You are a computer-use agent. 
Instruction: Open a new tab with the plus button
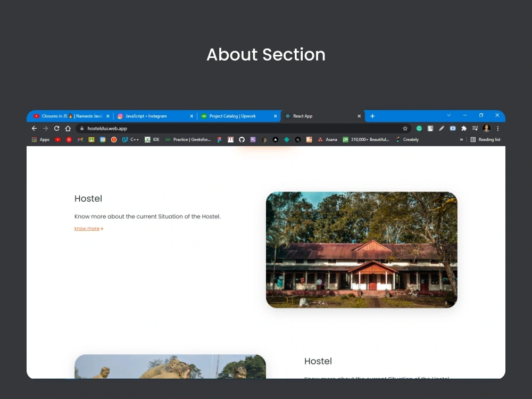(x=372, y=116)
